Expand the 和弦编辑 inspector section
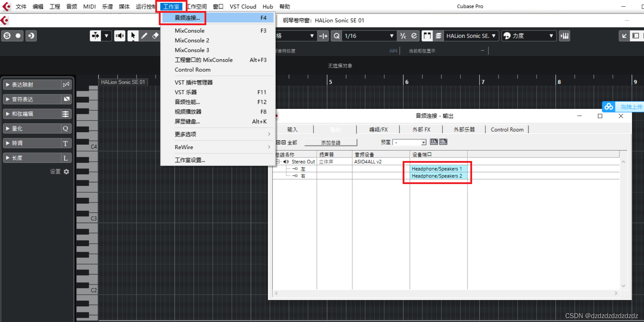 (7, 114)
